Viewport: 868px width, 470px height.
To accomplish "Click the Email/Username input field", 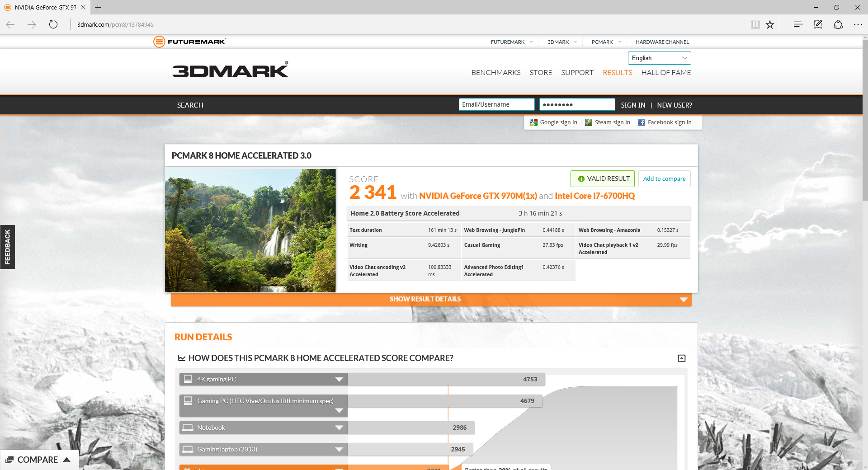I will click(x=496, y=104).
